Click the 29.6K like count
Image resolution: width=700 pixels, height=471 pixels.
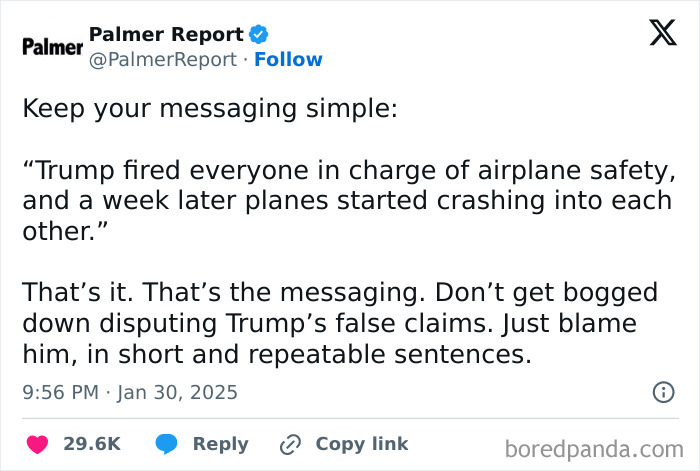click(92, 444)
